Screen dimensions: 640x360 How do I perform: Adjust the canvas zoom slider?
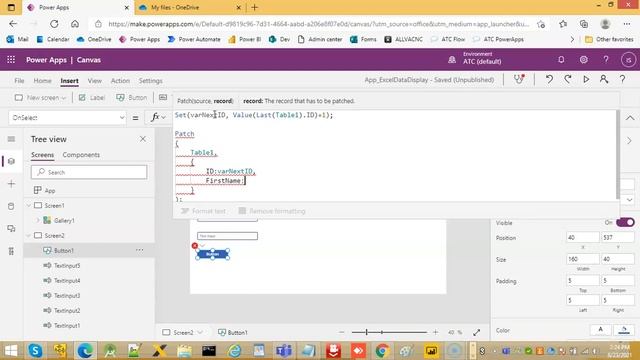click(389, 332)
